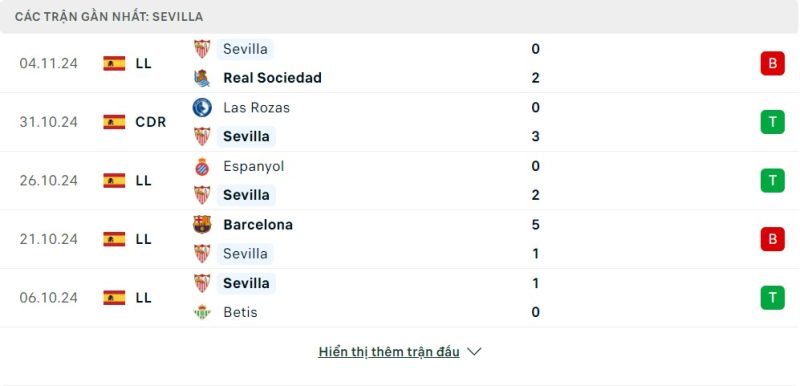Click the green T badge for the Betis match
800x386 pixels.
coord(772,298)
